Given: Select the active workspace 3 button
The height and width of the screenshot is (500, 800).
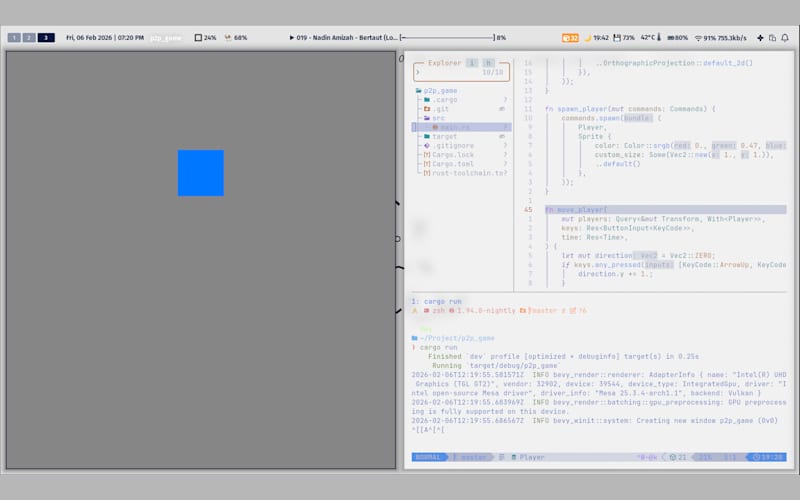Looking at the screenshot, I should click(46, 38).
